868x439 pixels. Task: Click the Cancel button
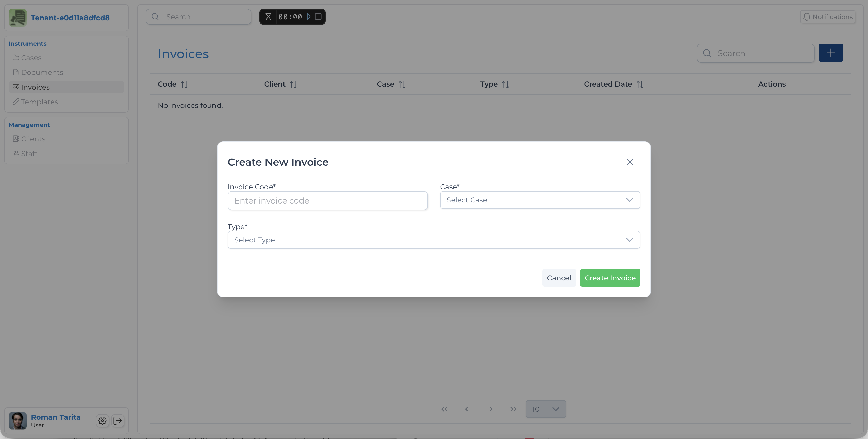(559, 278)
